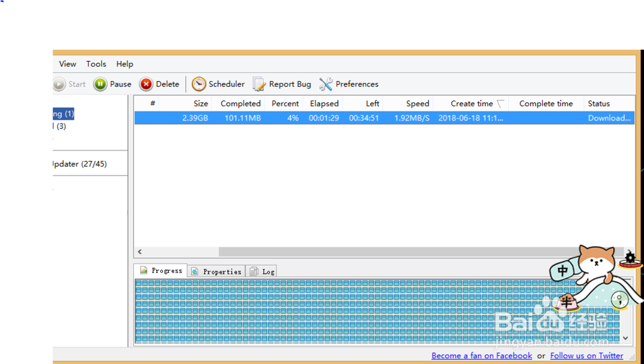Open Become a fan on Facebook link
This screenshot has height=364, width=644.
coord(482,356)
